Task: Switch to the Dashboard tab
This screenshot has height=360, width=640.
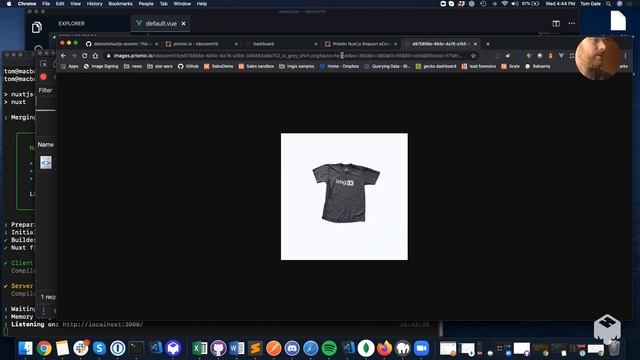Action: [280, 44]
